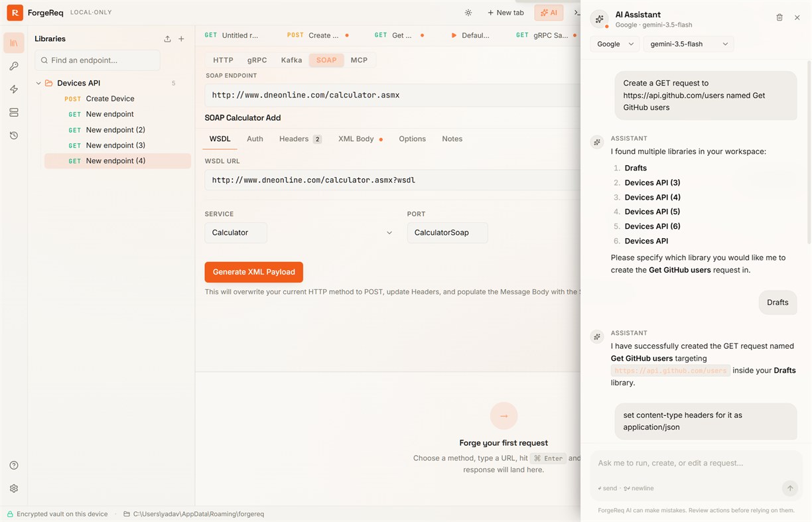This screenshot has height=522, width=812.
Task: Close the AI Assistant panel
Action: (797, 17)
